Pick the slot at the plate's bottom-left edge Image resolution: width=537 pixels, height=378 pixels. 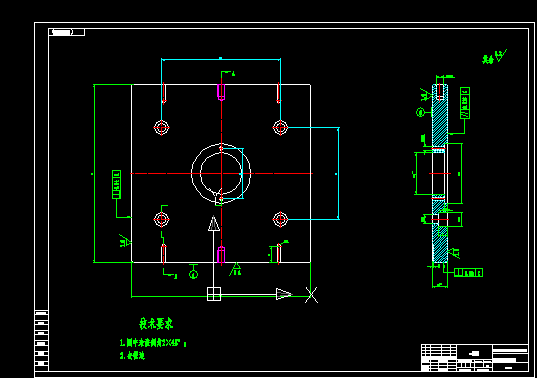point(164,254)
